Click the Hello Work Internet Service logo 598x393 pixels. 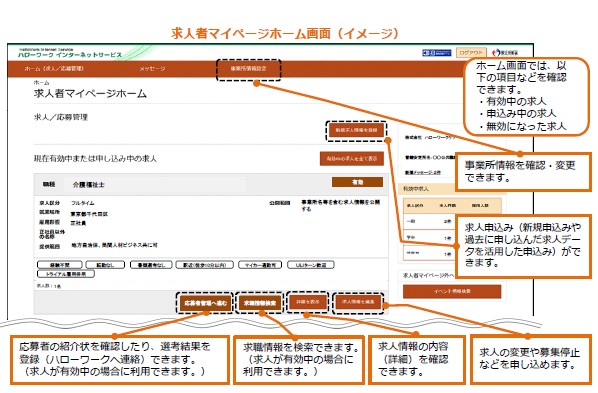point(70,53)
